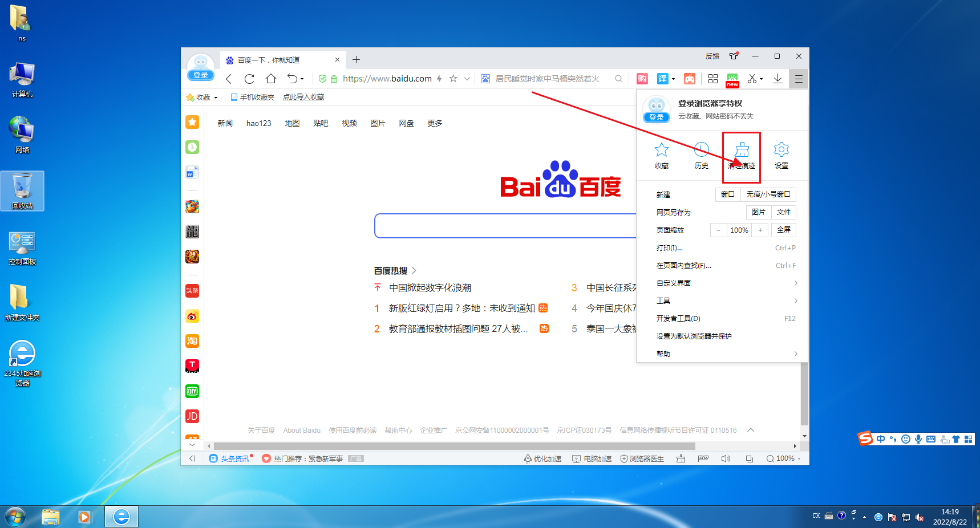Expand the 帮助 submenu
The width and height of the screenshot is (980, 528).
point(726,354)
